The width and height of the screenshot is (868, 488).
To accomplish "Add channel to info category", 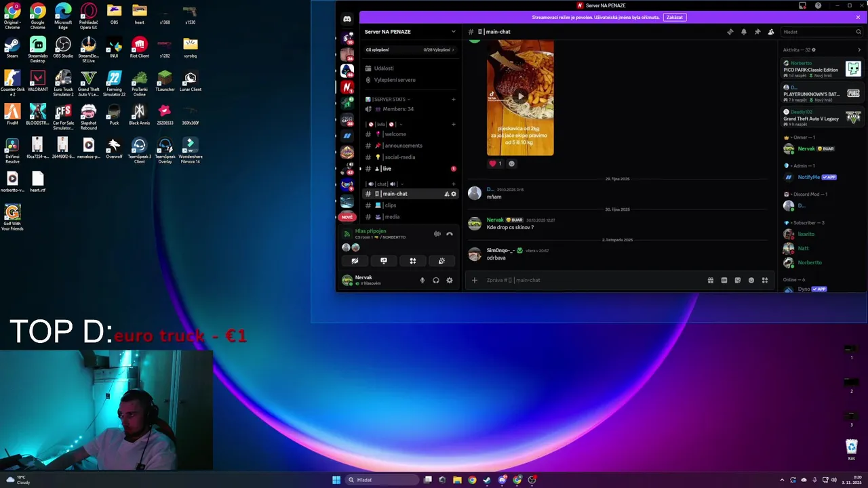I will point(454,125).
